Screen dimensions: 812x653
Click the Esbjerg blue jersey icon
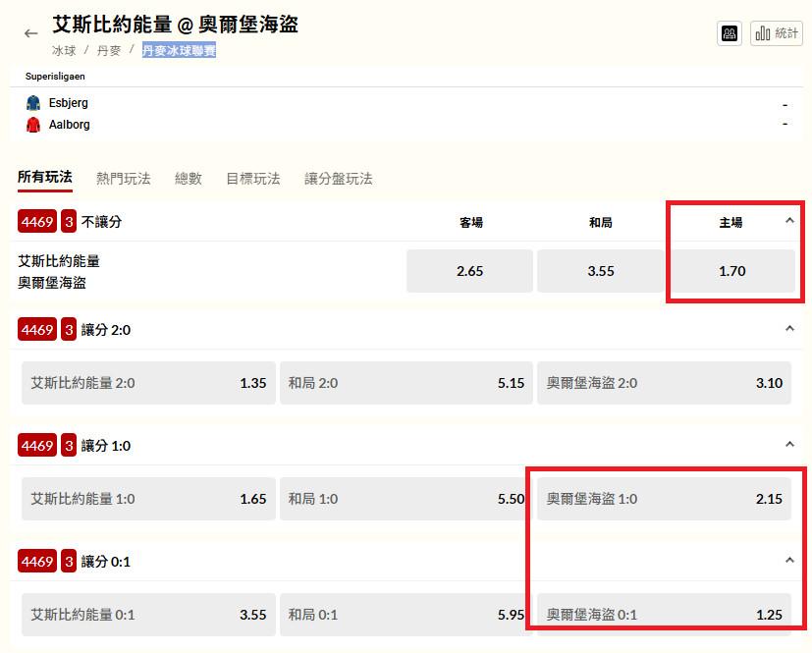click(x=33, y=103)
